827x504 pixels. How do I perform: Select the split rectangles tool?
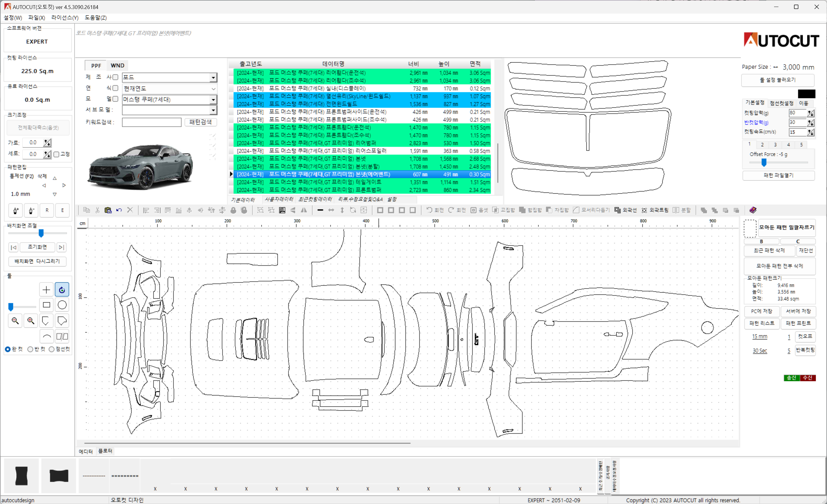[62, 336]
